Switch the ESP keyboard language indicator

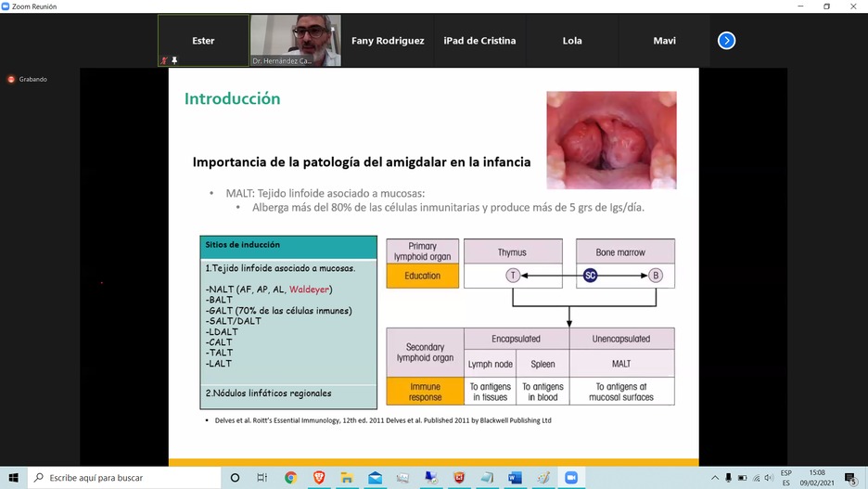(x=786, y=478)
